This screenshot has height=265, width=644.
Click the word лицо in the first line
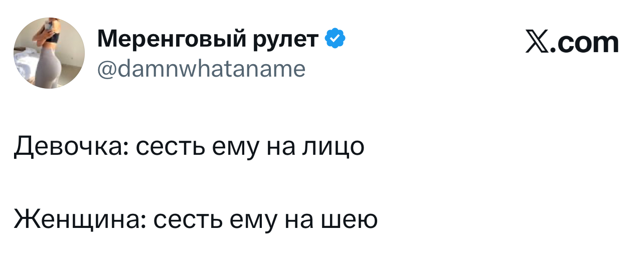pos(333,146)
